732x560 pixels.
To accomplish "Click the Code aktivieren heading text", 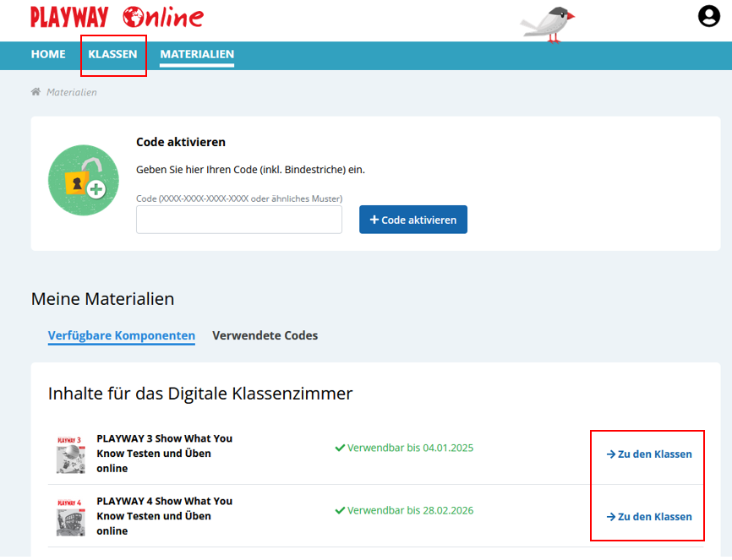I will pyautogui.click(x=181, y=142).
